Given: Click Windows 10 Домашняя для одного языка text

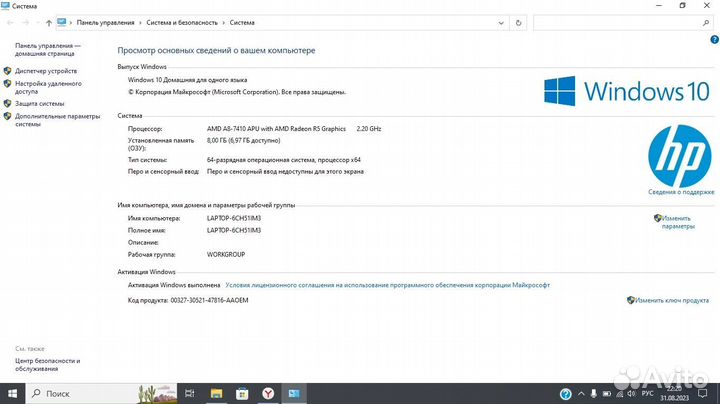Looking at the screenshot, I should (187, 80).
